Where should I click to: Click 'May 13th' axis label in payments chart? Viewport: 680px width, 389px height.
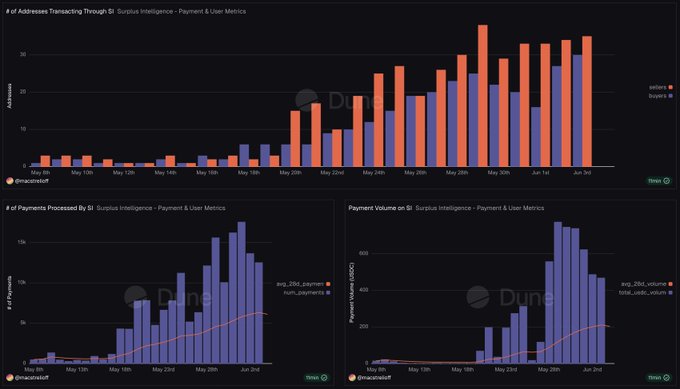point(77,369)
